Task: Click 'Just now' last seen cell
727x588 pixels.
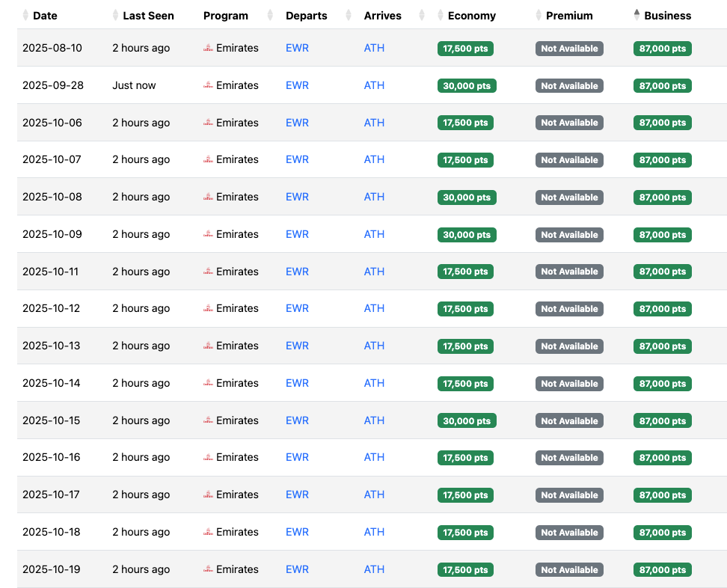Action: coord(134,85)
